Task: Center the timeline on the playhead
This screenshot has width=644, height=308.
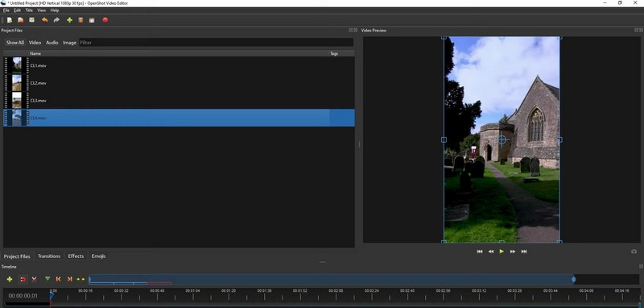Action: 80,279
